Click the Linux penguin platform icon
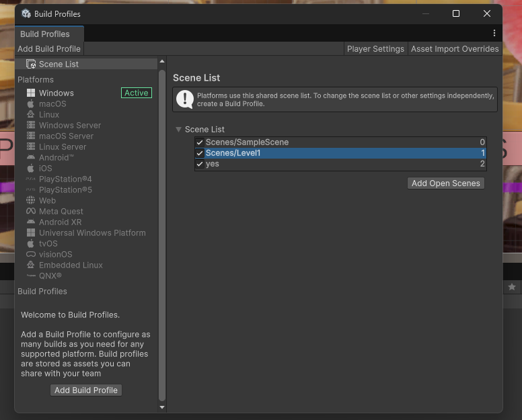 [x=31, y=115]
